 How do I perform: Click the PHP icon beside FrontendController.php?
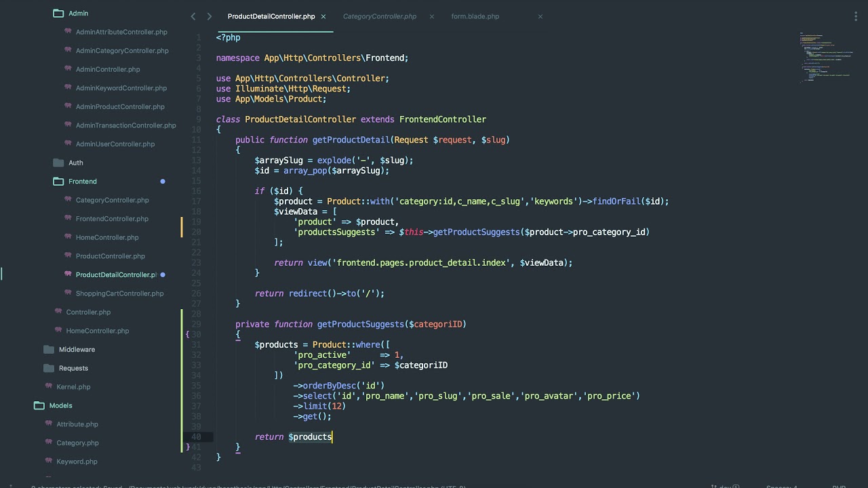tap(68, 219)
